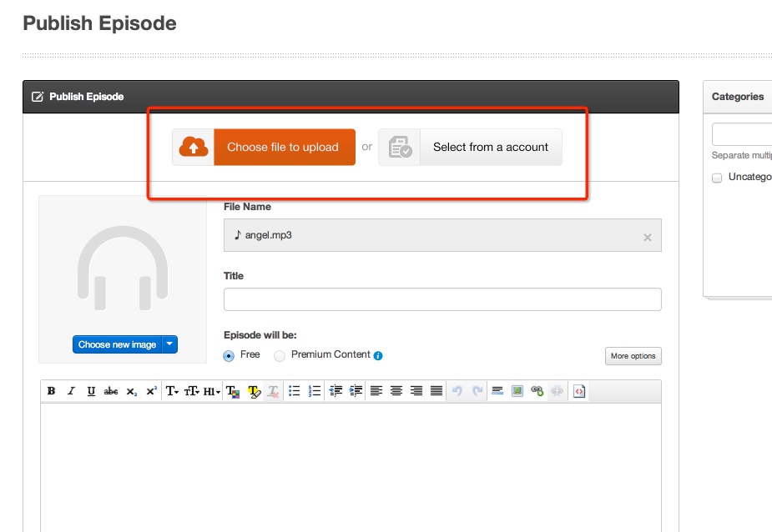Click into the Title input field
Image resolution: width=772 pixels, height=532 pixels.
(x=442, y=299)
